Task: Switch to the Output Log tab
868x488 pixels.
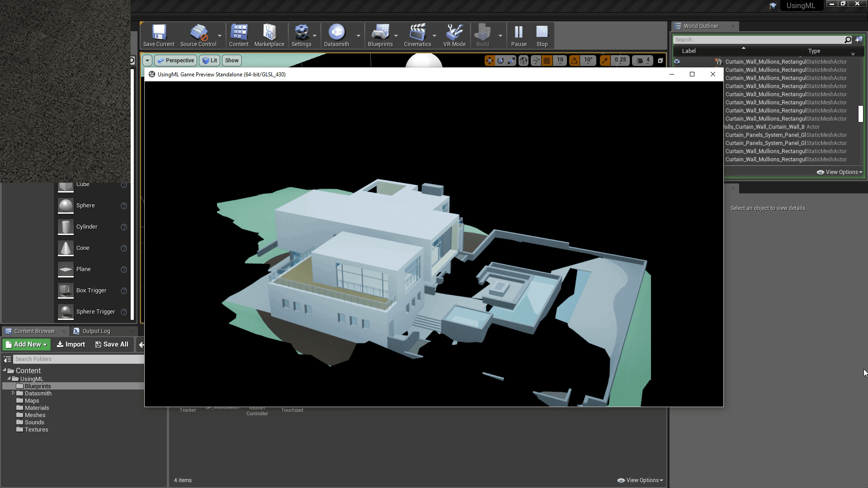Action: pyautogui.click(x=96, y=331)
